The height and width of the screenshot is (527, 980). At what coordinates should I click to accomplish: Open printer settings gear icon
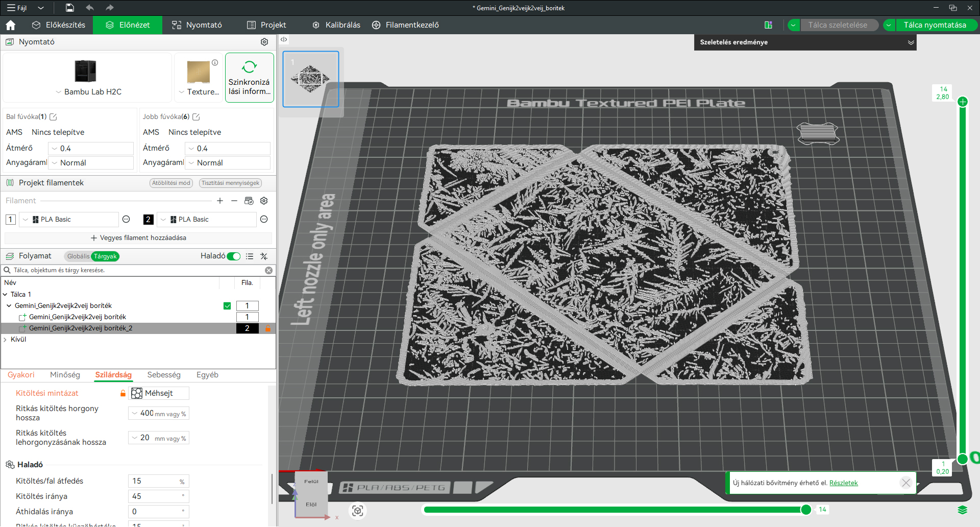pyautogui.click(x=264, y=42)
